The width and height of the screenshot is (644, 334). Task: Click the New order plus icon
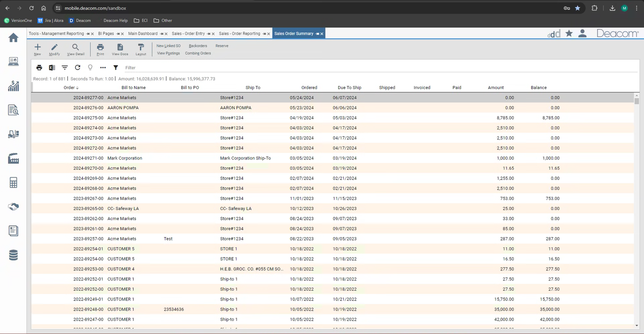[x=38, y=47]
